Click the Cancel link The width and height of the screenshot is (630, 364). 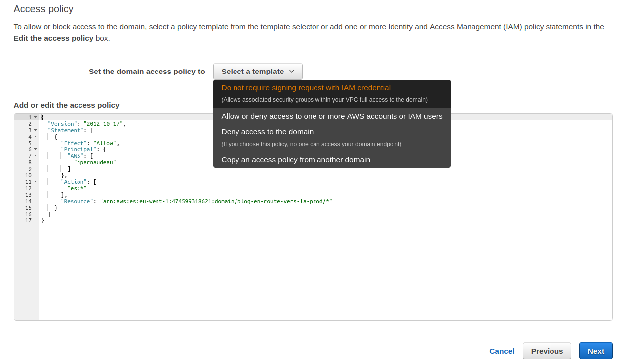click(502, 351)
